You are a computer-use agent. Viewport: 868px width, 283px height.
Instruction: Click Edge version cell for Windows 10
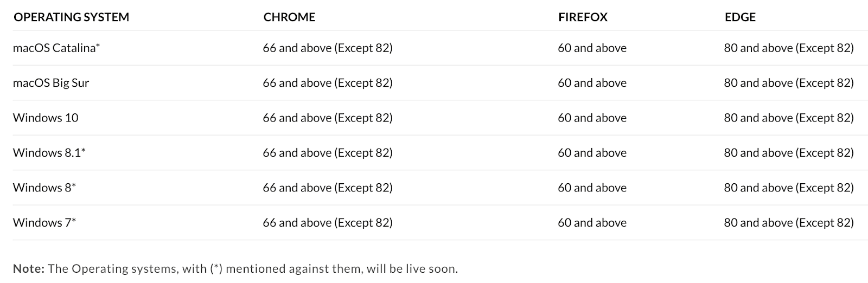788,118
